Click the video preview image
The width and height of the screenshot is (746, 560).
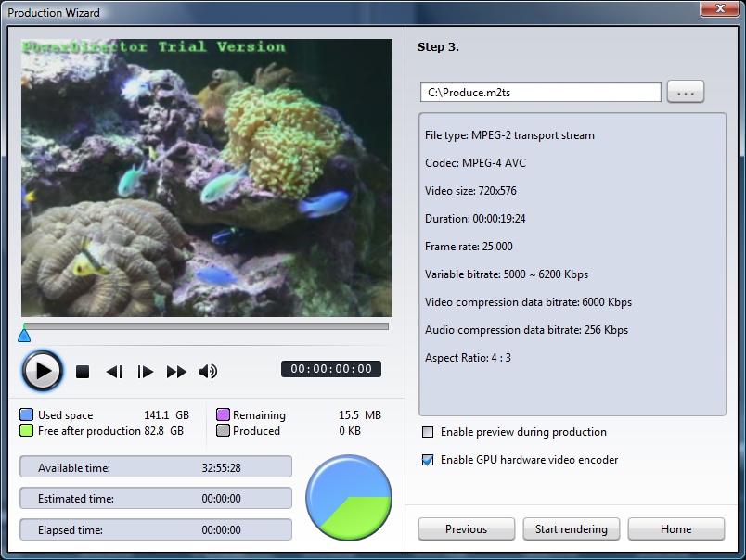pyautogui.click(x=207, y=178)
